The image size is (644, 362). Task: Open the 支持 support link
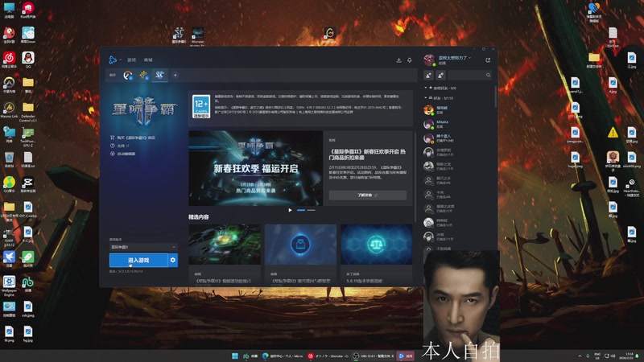(x=120, y=146)
